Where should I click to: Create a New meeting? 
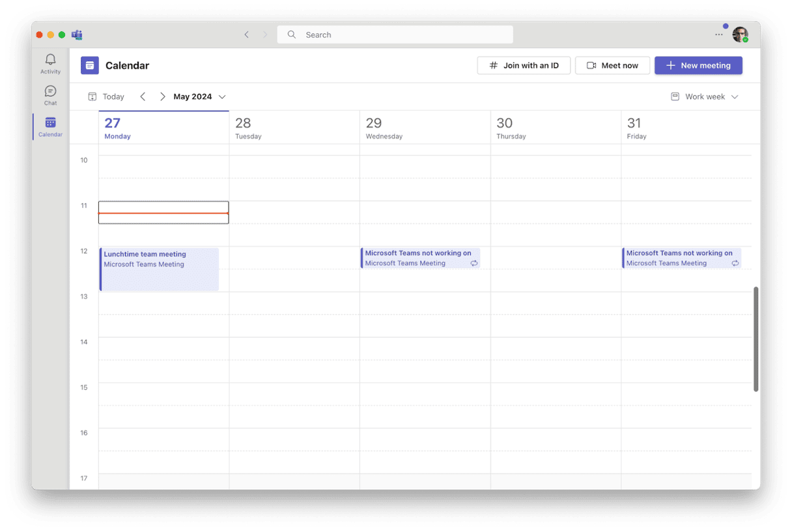[x=698, y=65]
